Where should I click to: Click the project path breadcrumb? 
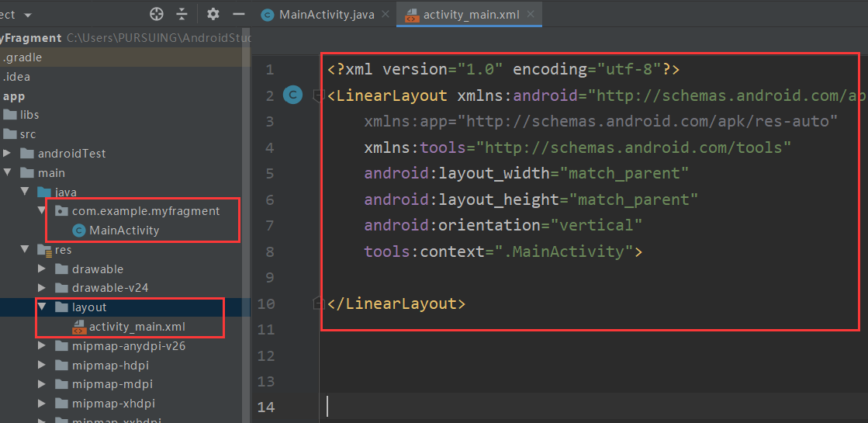click(159, 38)
